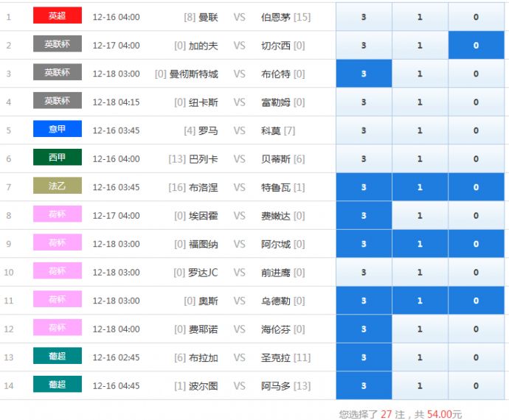The height and width of the screenshot is (420, 509).
Task: Unselect the 0 outcome for 奥斯 vs 乌德勒
Action: [x=476, y=301]
